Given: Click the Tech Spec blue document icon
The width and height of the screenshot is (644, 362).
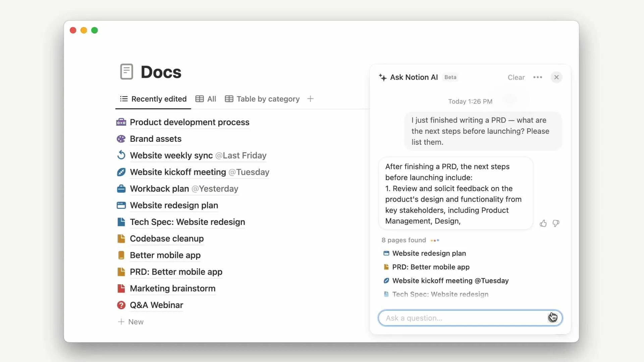Looking at the screenshot, I should [x=121, y=222].
